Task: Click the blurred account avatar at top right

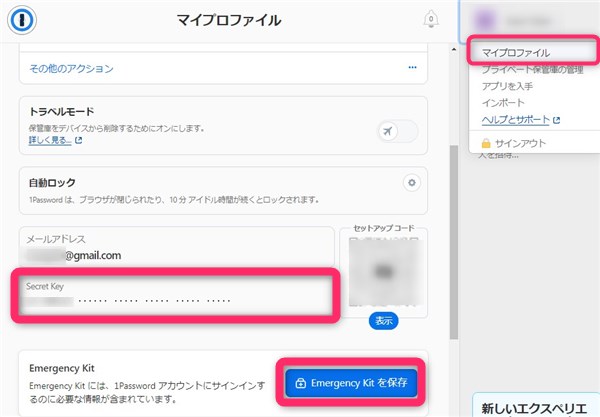Action: pos(484,20)
